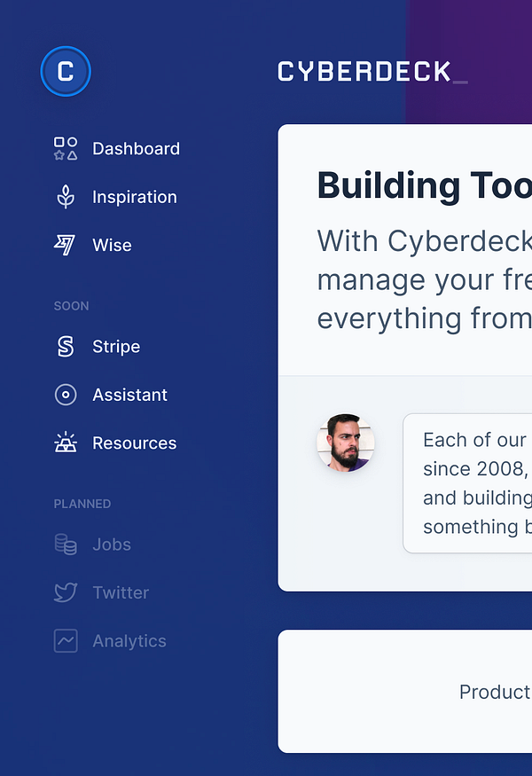Select the planned Analytics item label
This screenshot has height=776, width=532.
129,641
